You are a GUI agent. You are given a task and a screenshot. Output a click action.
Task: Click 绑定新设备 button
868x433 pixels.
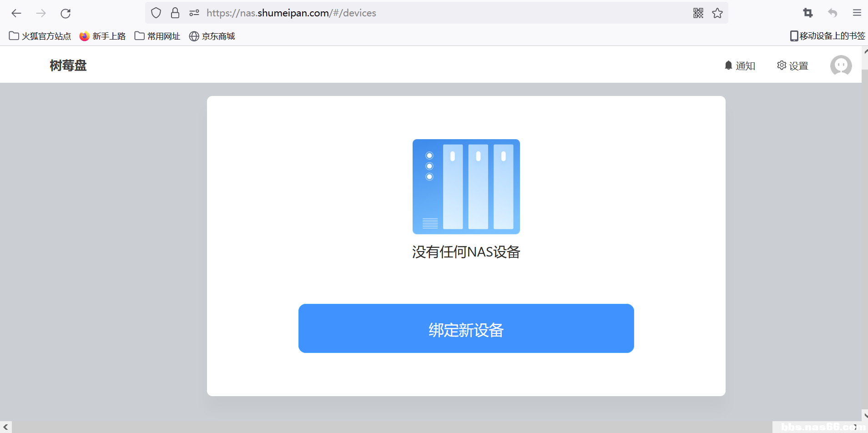(466, 328)
